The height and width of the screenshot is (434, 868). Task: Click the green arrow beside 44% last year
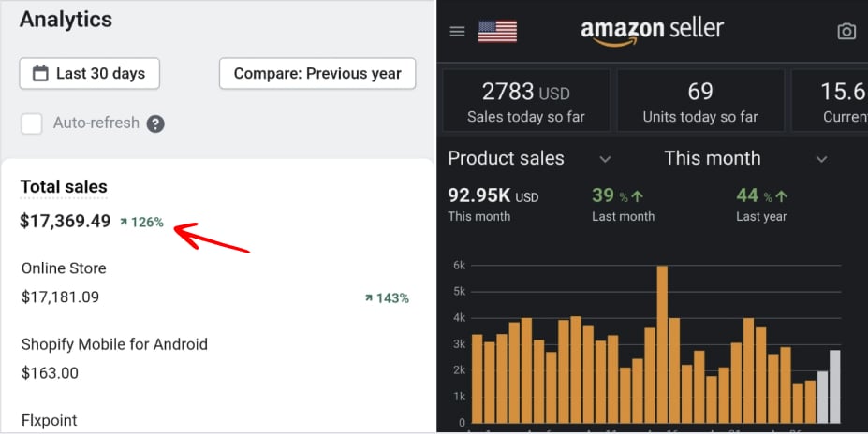(x=782, y=196)
